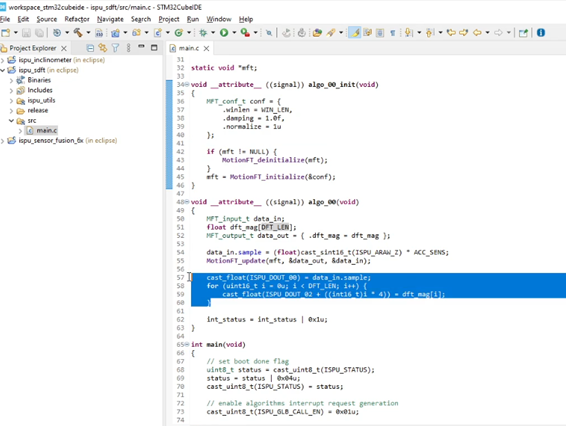The image size is (566, 426).
Task: Open the Run configurations dropdown arrow
Action: pos(234,33)
